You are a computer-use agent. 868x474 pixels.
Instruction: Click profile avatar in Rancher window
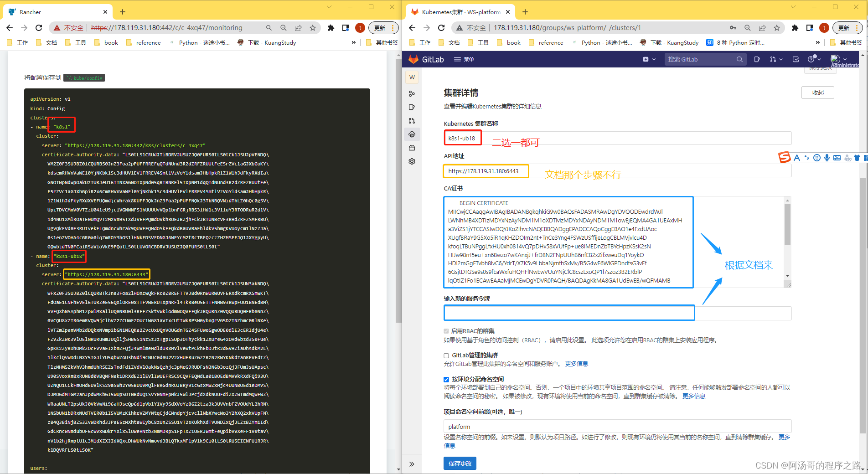(360, 28)
